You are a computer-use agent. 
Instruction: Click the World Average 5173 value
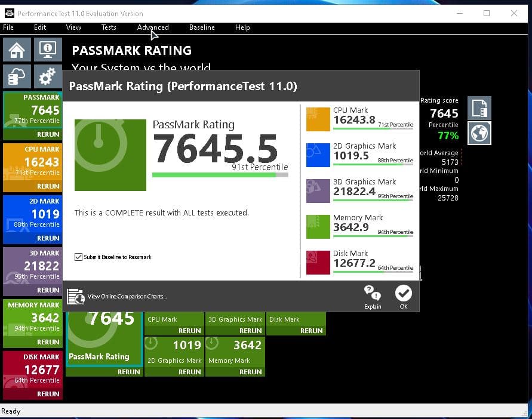click(450, 162)
